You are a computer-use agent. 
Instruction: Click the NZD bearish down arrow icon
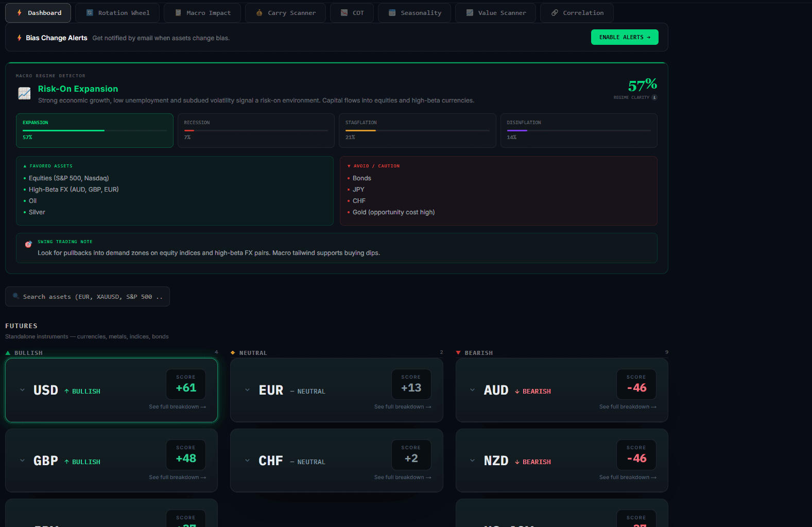tap(517, 462)
